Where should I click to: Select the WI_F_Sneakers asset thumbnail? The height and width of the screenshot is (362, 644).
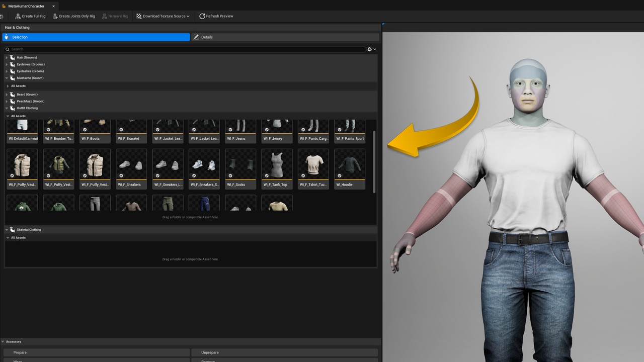pyautogui.click(x=131, y=164)
